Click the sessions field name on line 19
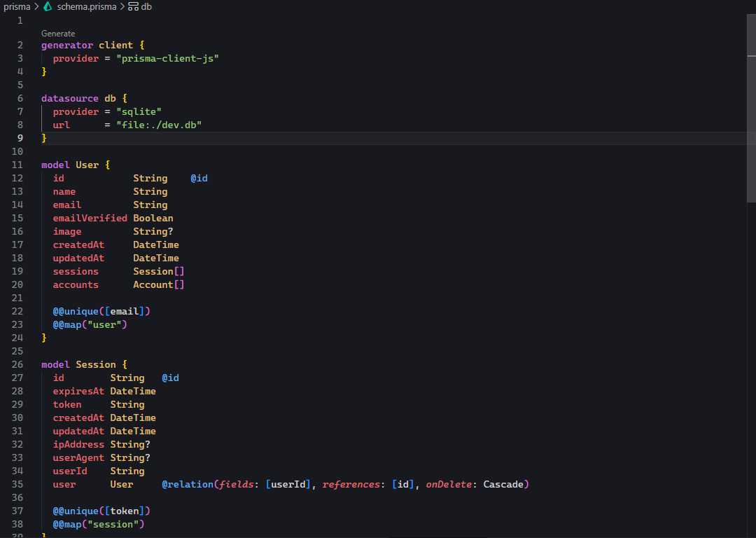Image resolution: width=756 pixels, height=538 pixels. point(76,271)
